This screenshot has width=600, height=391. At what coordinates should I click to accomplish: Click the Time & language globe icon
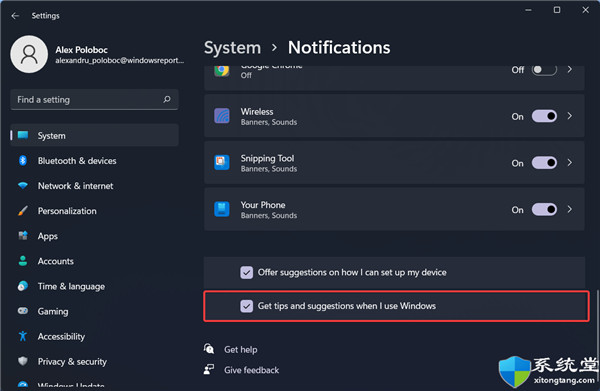point(23,286)
